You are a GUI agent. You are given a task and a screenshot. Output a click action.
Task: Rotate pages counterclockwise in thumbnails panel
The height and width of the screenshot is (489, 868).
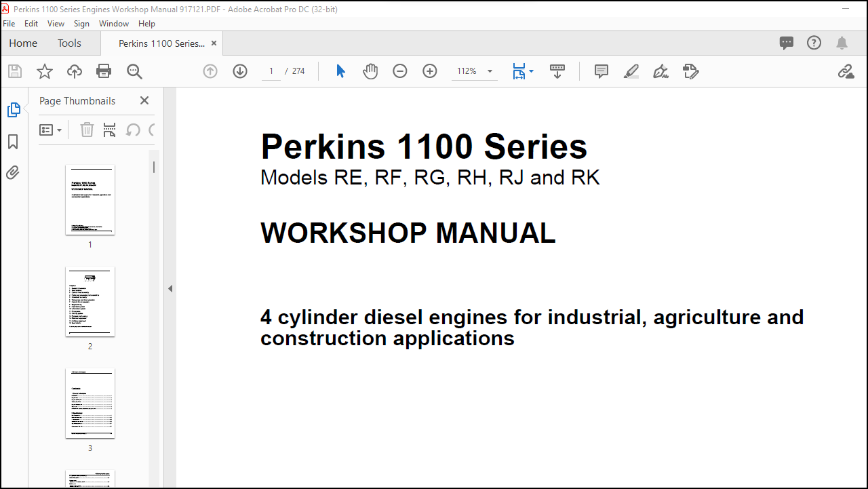(x=133, y=130)
